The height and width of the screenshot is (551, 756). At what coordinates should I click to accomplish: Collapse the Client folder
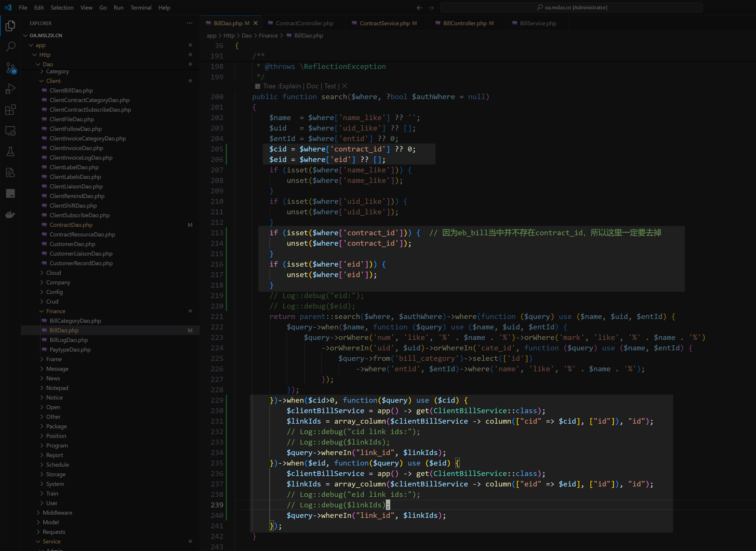54,81
